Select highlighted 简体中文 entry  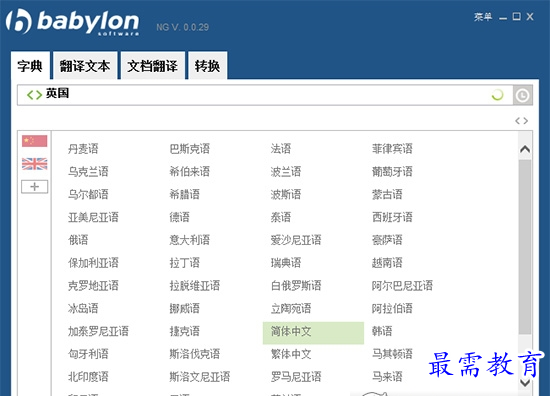pos(313,333)
